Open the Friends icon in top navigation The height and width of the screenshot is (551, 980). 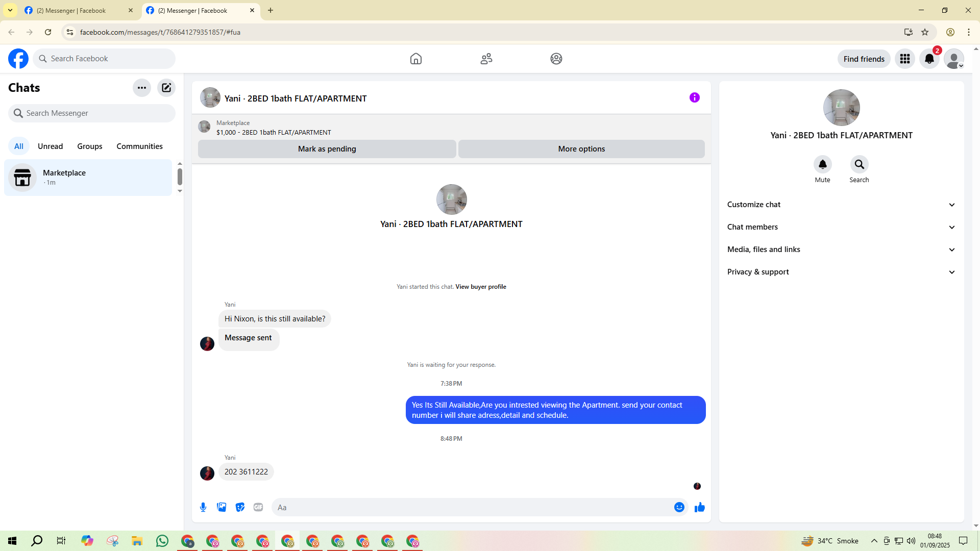(486, 59)
